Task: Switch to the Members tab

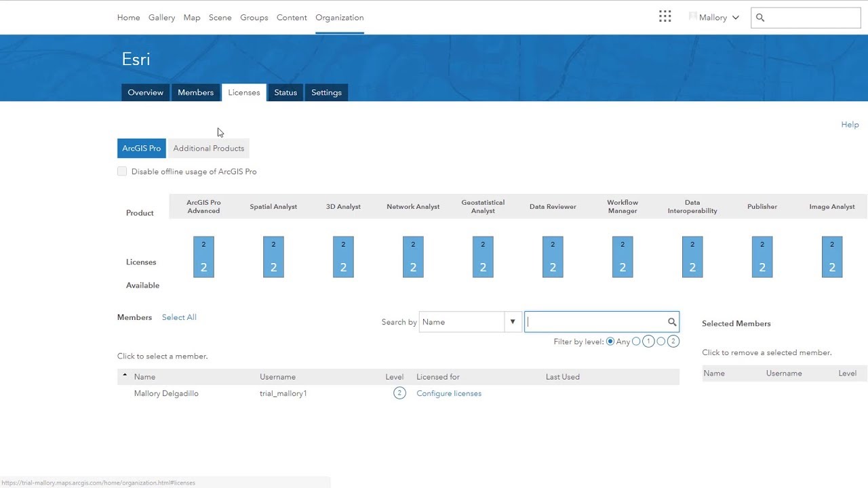Action: [x=196, y=92]
